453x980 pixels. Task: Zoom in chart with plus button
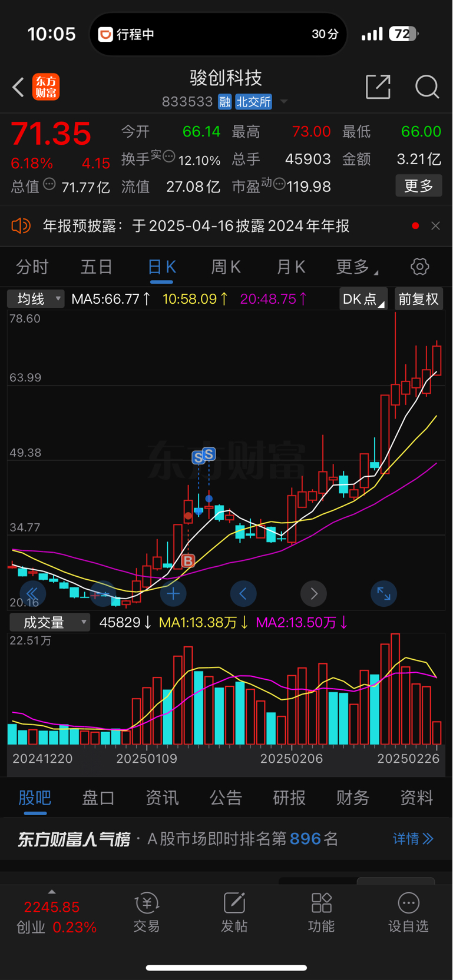pos(173,594)
